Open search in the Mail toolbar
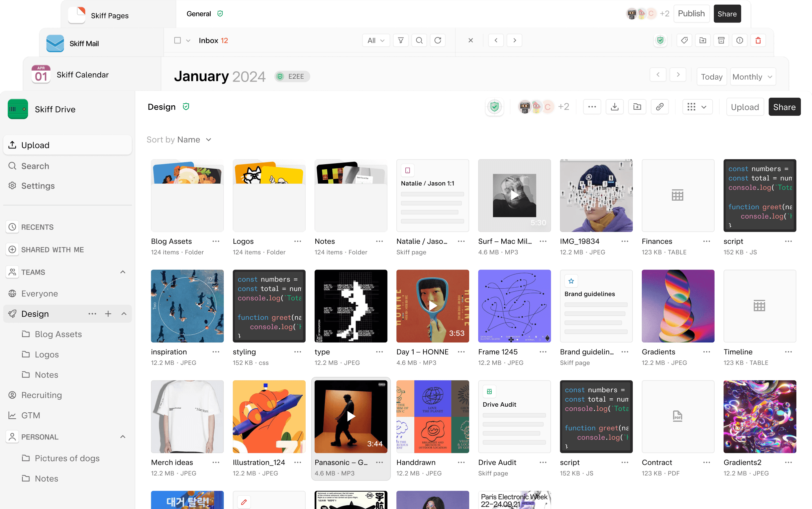The height and width of the screenshot is (509, 812). 419,40
